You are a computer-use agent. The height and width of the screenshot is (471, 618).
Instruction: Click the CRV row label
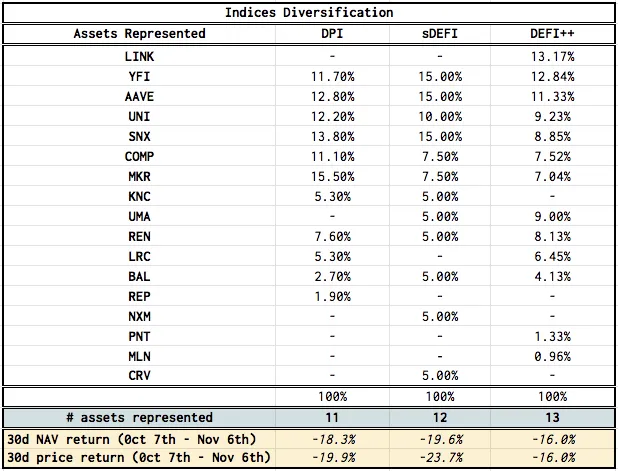pyautogui.click(x=139, y=376)
